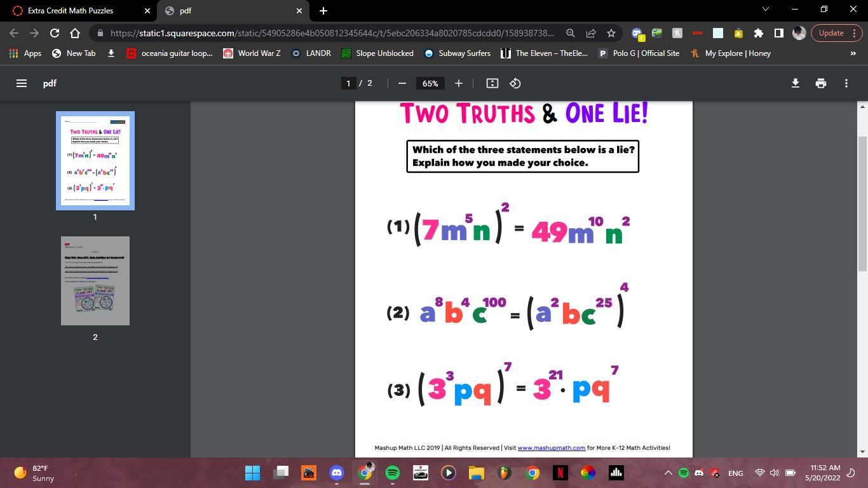
Task: Click the browser Forward arrow
Action: (x=34, y=33)
